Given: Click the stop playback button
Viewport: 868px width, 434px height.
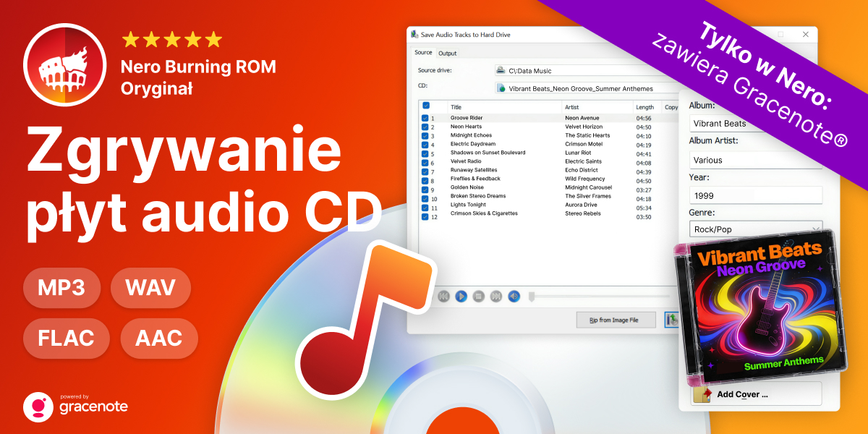Looking at the screenshot, I should pyautogui.click(x=478, y=296).
